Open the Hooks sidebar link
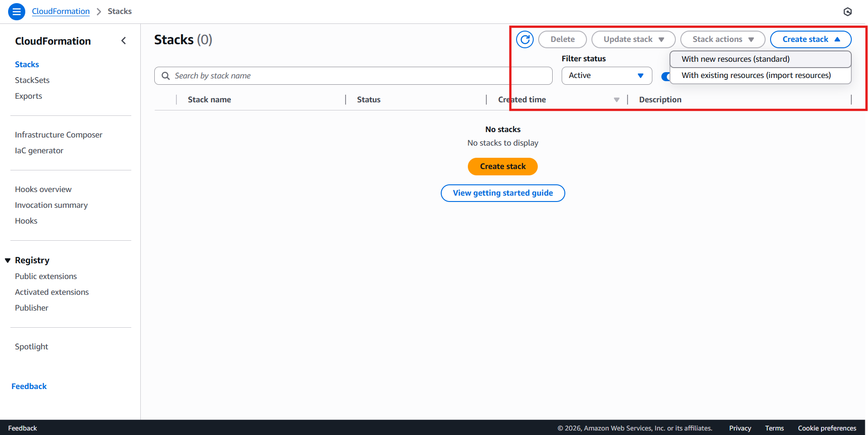The image size is (868, 435). click(x=26, y=221)
